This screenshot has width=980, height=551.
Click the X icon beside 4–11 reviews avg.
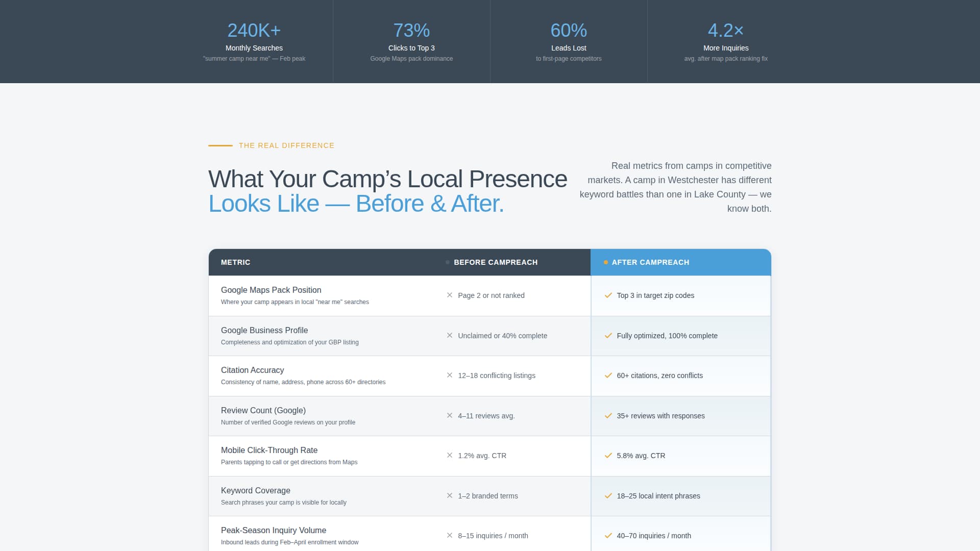(450, 415)
